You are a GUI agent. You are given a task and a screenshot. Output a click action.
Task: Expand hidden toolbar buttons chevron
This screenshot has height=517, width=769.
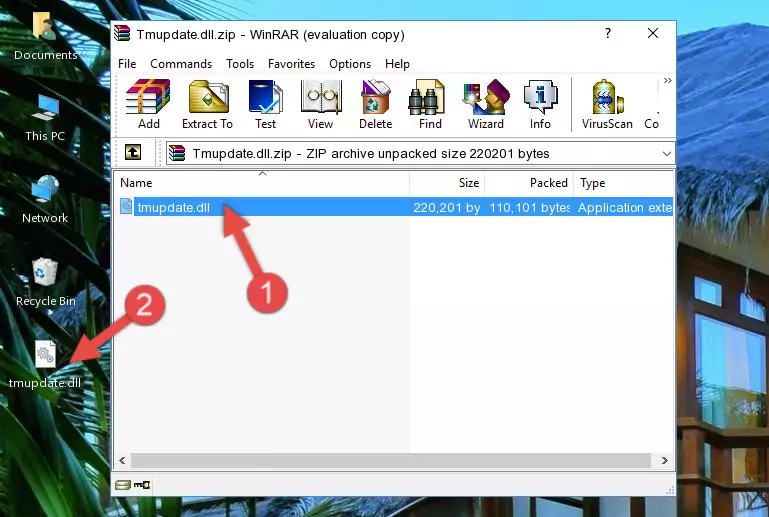click(667, 80)
